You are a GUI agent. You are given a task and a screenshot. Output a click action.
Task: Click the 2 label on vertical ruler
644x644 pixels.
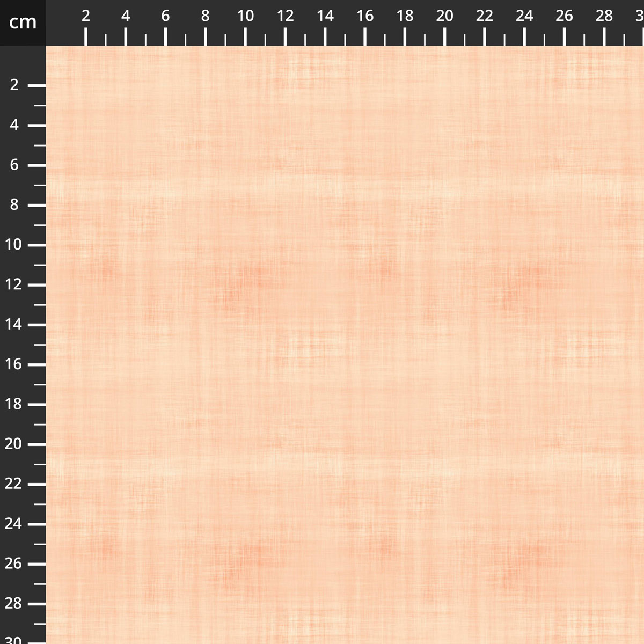(14, 85)
